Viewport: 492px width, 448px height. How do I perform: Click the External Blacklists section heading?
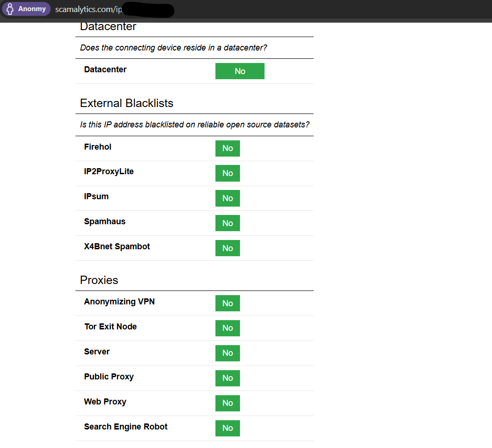(126, 103)
